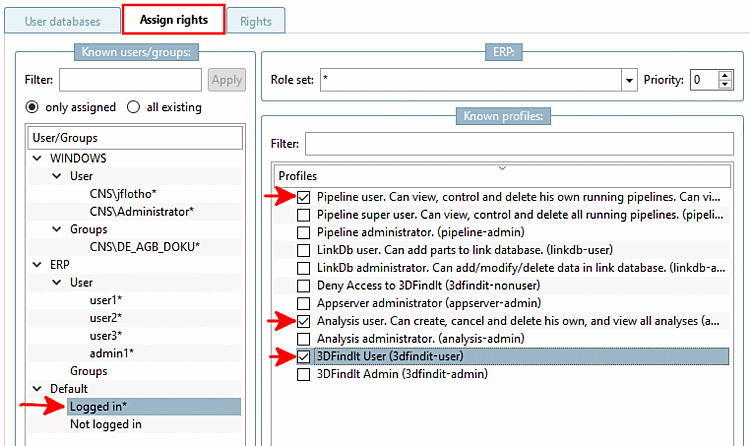Screen dimensions: 750x446
Task: Select user CNS\jflotho* in the tree
Action: pyautogui.click(x=123, y=193)
